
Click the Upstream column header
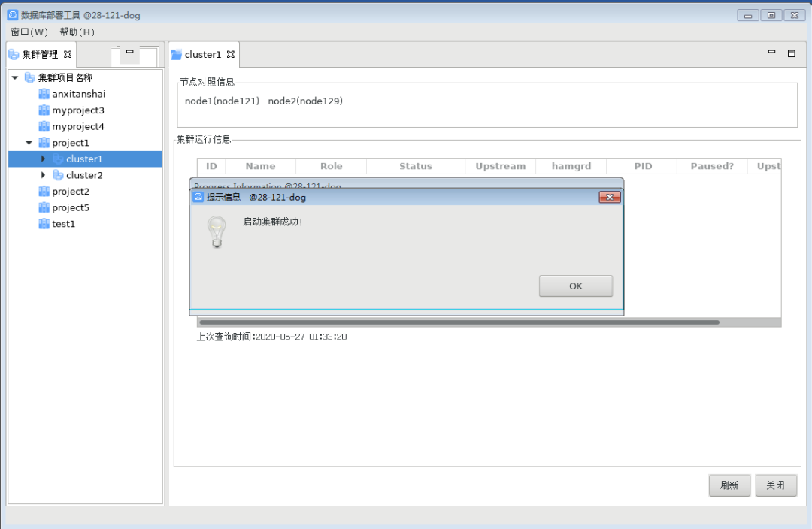point(501,166)
